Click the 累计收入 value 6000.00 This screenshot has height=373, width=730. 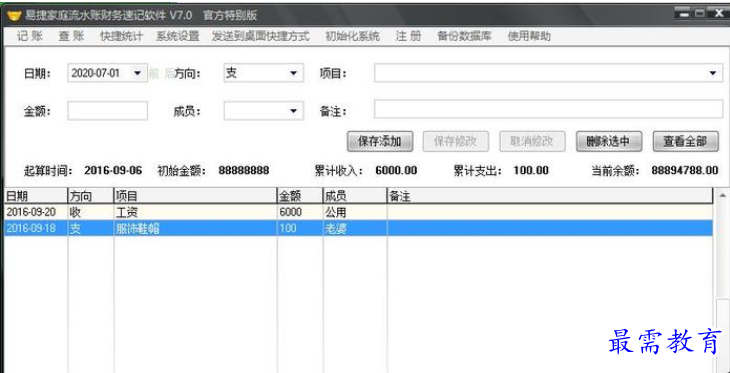396,170
